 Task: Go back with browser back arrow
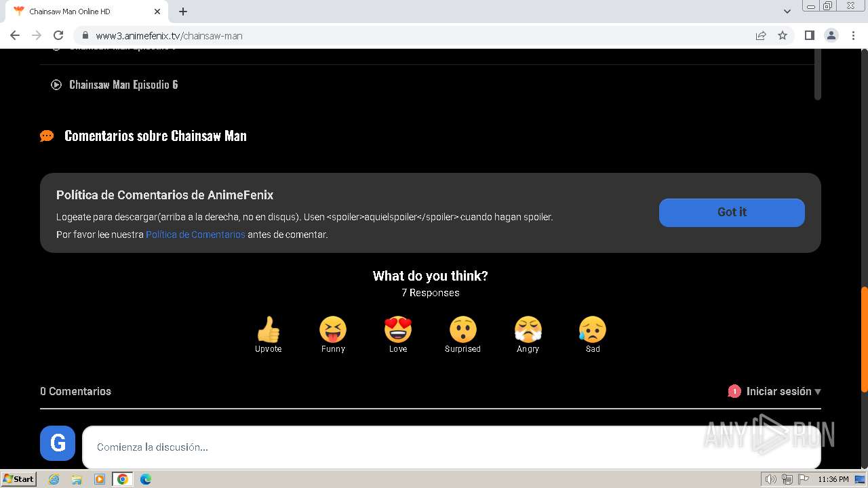click(15, 35)
